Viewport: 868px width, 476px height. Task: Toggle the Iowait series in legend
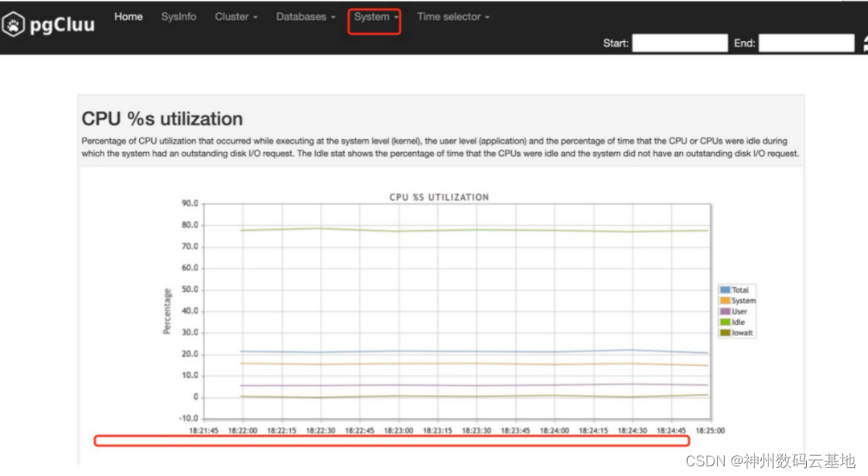737,333
